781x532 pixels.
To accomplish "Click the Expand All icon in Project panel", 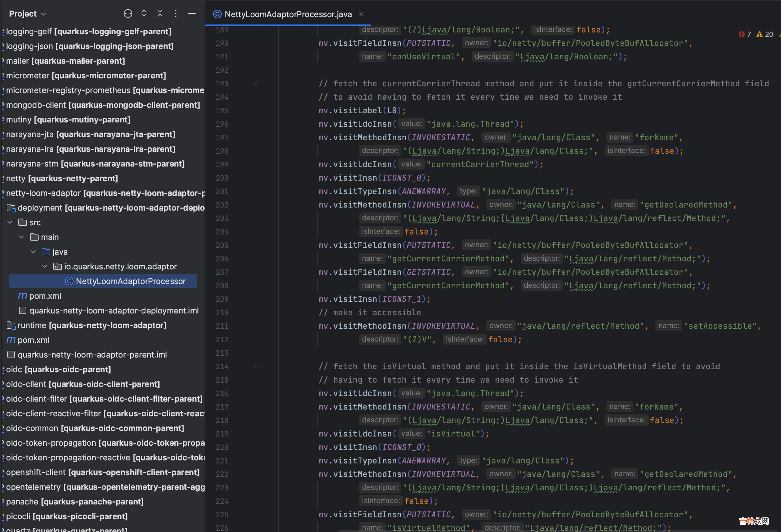I will pyautogui.click(x=144, y=13).
